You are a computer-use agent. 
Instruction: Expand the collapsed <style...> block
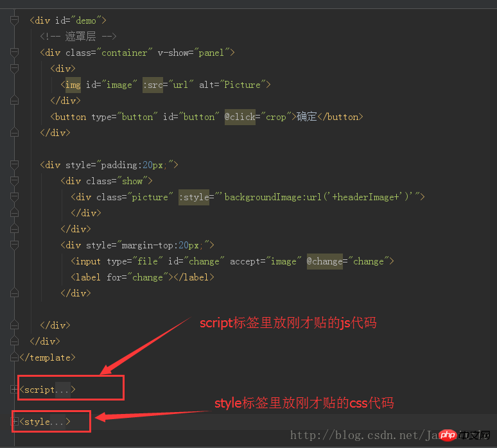coord(14,422)
